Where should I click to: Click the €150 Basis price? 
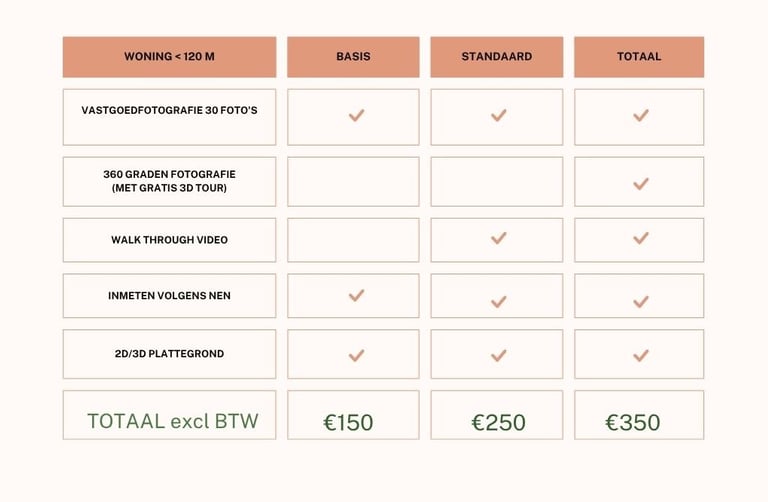[348, 423]
